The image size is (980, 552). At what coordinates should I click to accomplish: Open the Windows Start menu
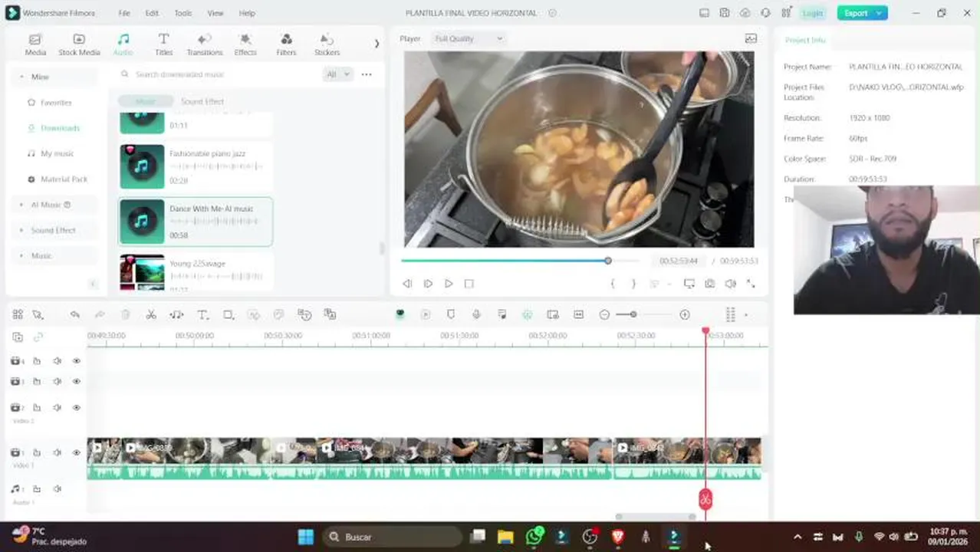[x=305, y=537]
